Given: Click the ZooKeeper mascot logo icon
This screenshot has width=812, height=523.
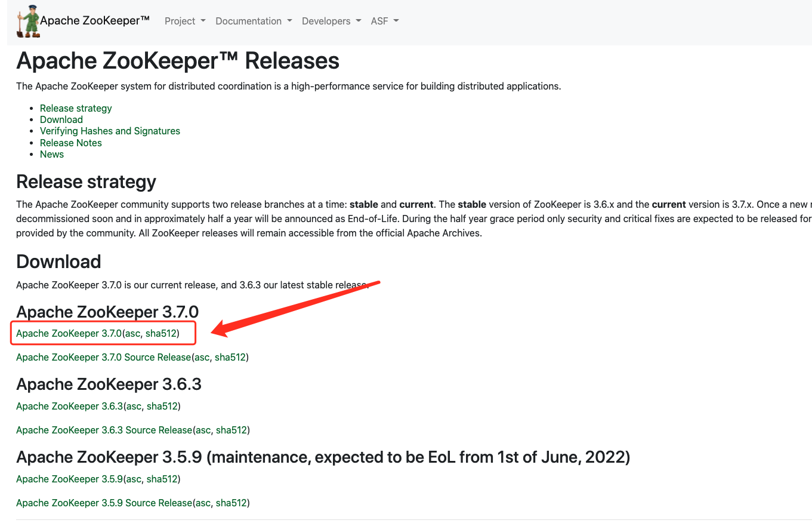Looking at the screenshot, I should (x=28, y=21).
